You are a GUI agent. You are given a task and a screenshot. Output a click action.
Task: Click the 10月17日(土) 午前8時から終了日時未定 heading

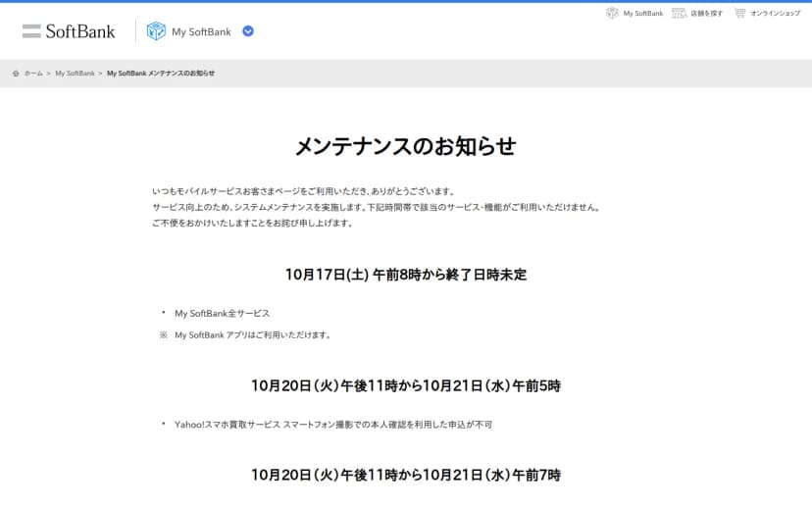coord(405,275)
